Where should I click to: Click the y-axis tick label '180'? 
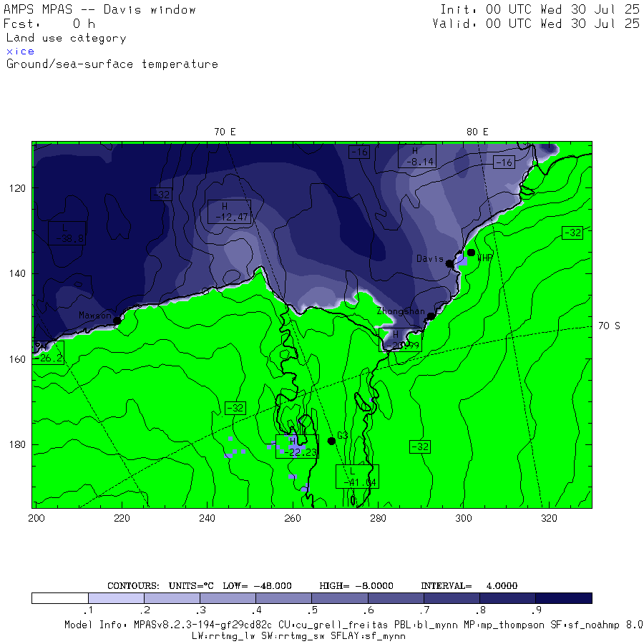click(x=17, y=444)
